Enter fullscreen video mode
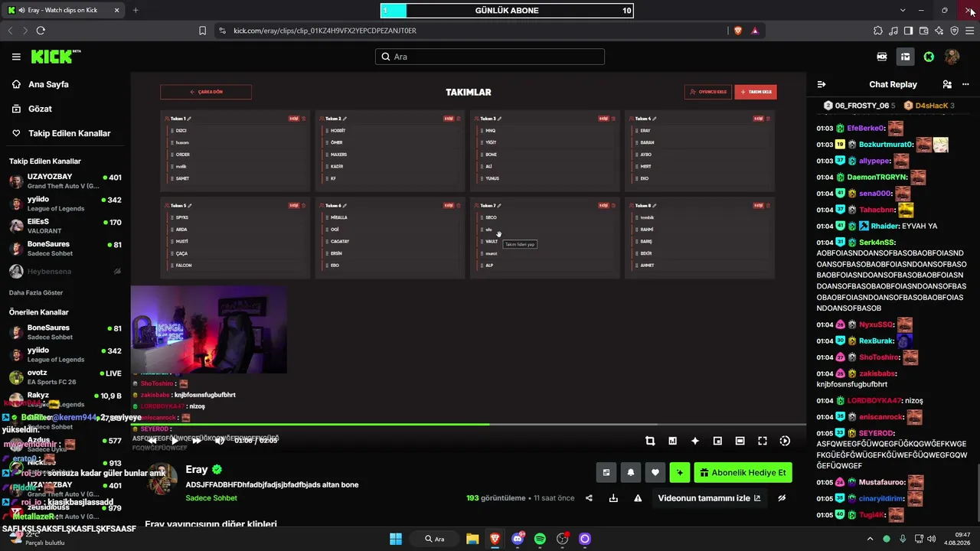The height and width of the screenshot is (551, 980). [x=763, y=441]
